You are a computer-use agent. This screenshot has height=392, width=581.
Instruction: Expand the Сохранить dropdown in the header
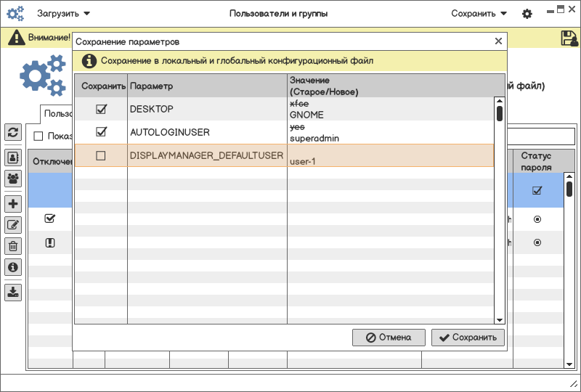coord(479,14)
